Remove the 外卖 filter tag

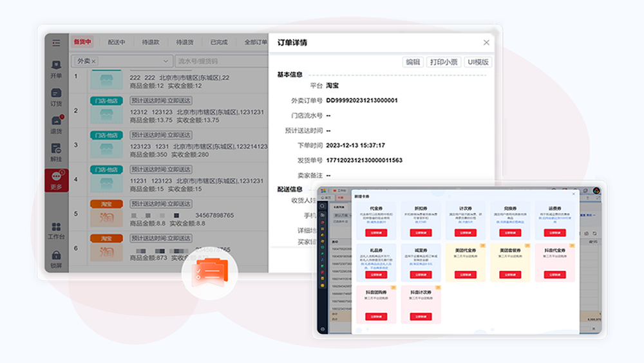click(93, 62)
